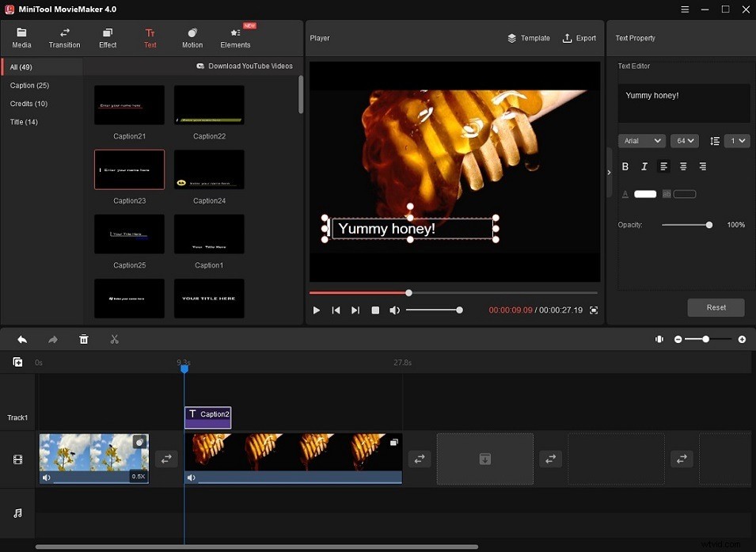Mute audio on the honey video clip

point(191,477)
